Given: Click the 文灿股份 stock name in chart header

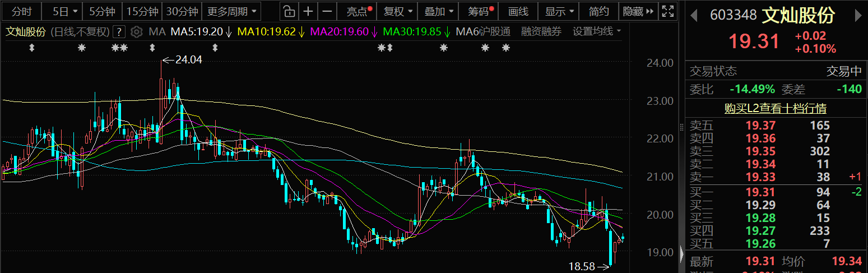Looking at the screenshot, I should [26, 31].
